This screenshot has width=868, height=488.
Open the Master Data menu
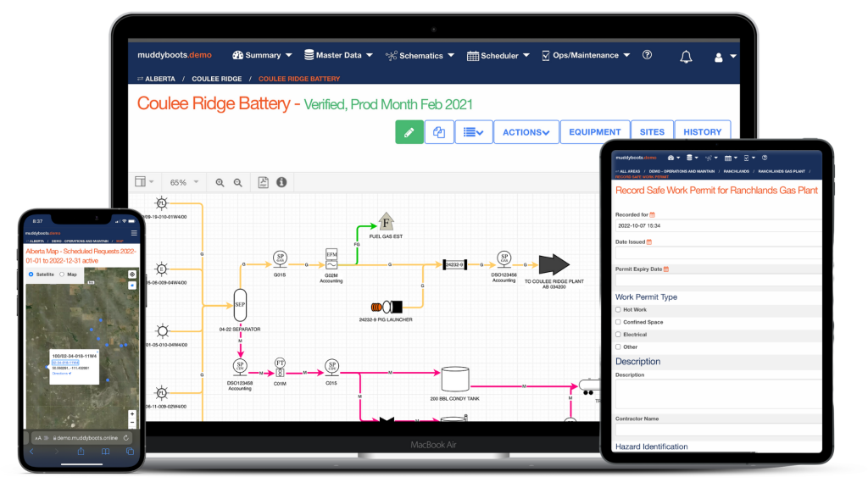tap(338, 55)
